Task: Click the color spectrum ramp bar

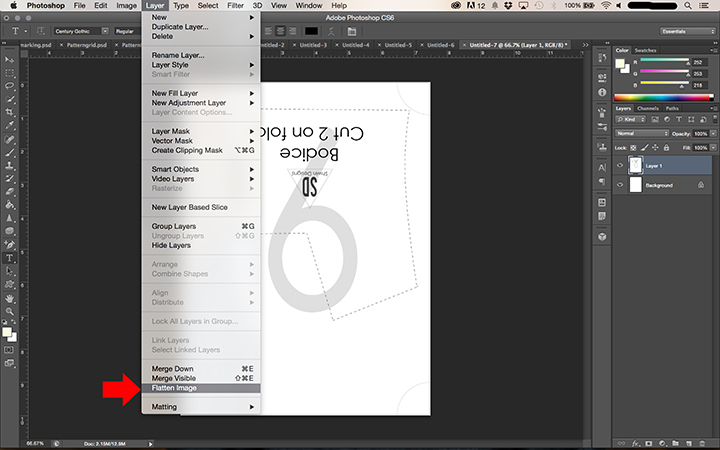Action: point(664,97)
